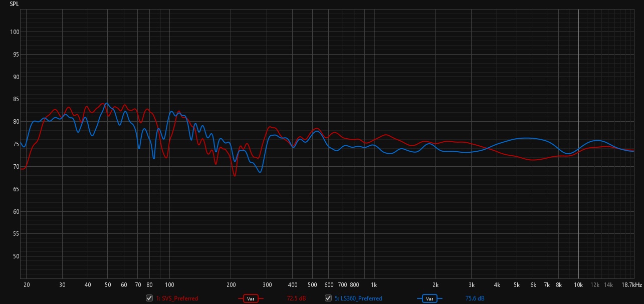Click the SPL axis title

click(x=14, y=4)
